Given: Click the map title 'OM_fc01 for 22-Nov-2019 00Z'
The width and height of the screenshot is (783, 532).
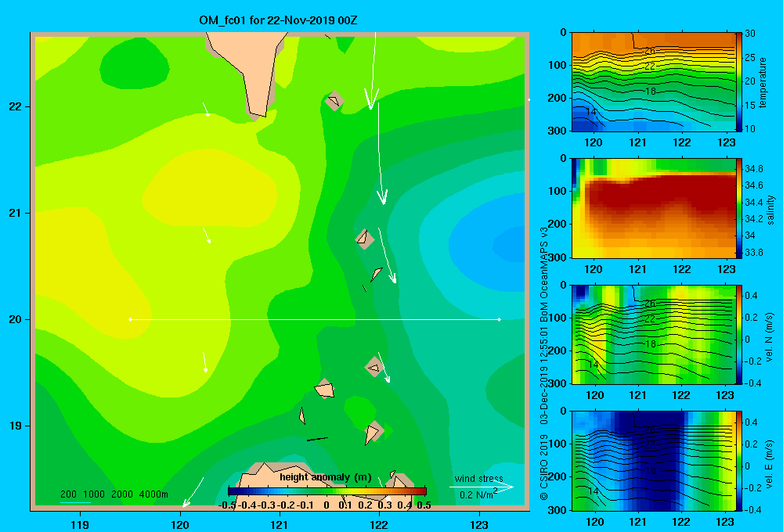Looking at the screenshot, I should (278, 20).
